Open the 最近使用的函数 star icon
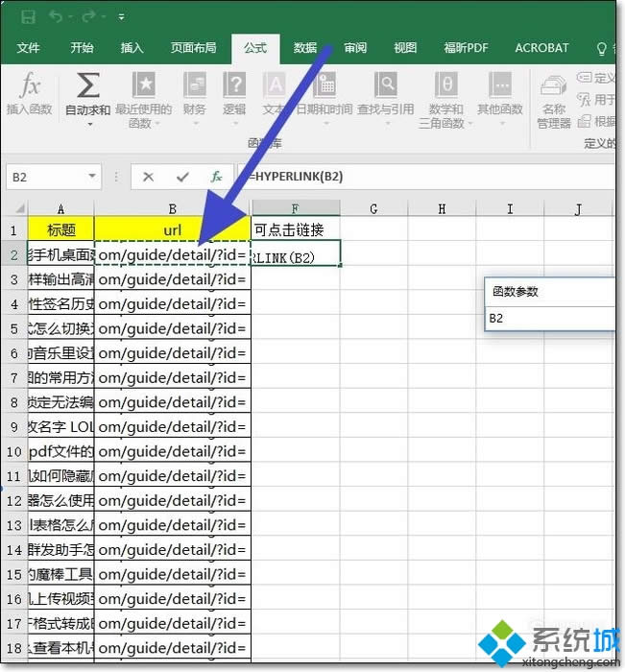The width and height of the screenshot is (625, 672). click(143, 84)
